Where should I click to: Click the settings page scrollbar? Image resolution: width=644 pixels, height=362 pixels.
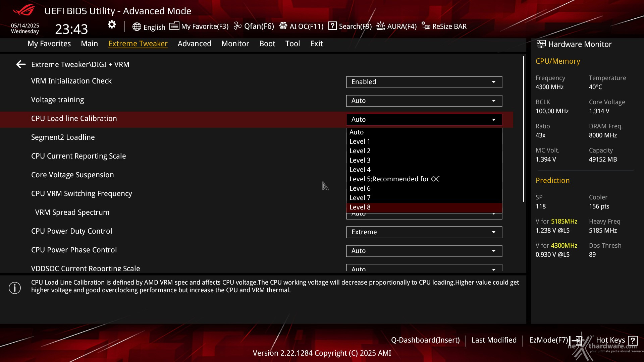point(523,129)
